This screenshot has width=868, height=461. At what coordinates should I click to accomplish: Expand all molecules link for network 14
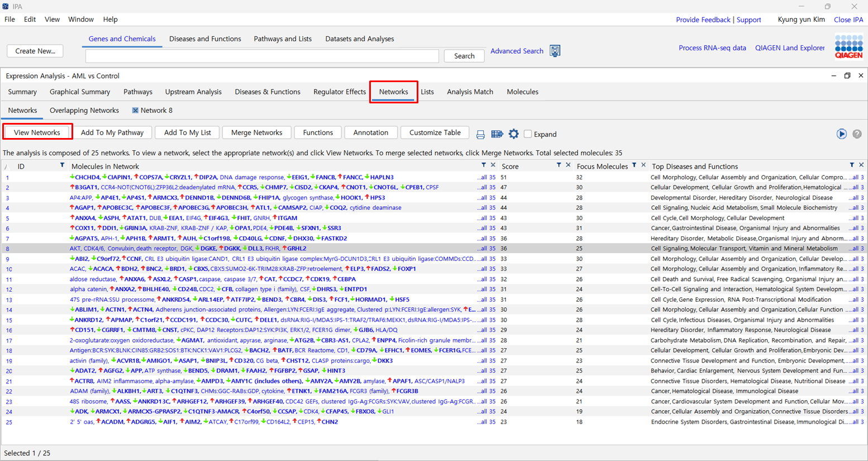point(485,310)
